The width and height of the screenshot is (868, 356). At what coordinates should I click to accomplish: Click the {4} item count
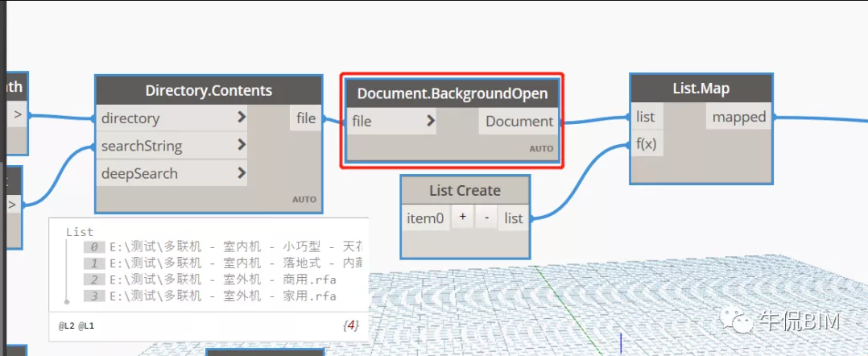[x=349, y=326]
